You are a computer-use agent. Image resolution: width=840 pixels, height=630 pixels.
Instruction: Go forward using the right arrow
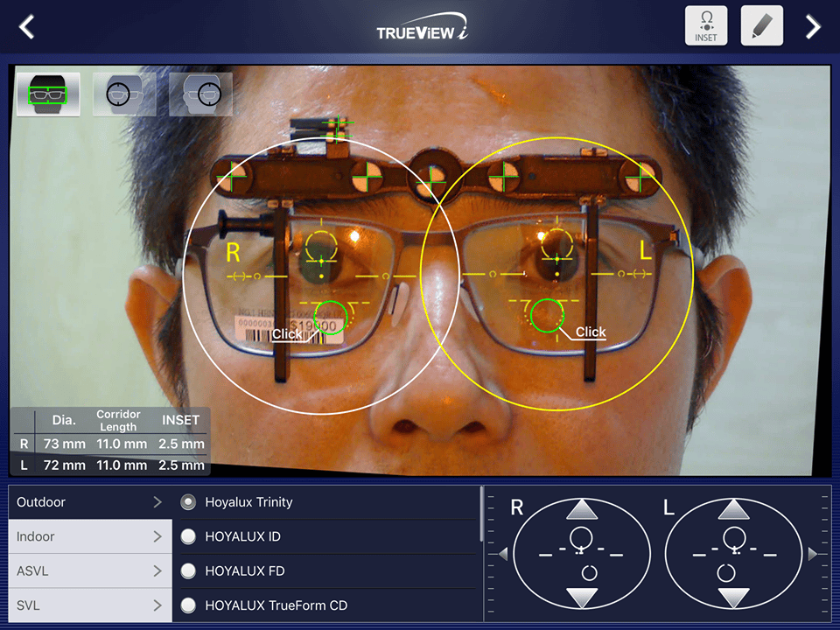[813, 26]
